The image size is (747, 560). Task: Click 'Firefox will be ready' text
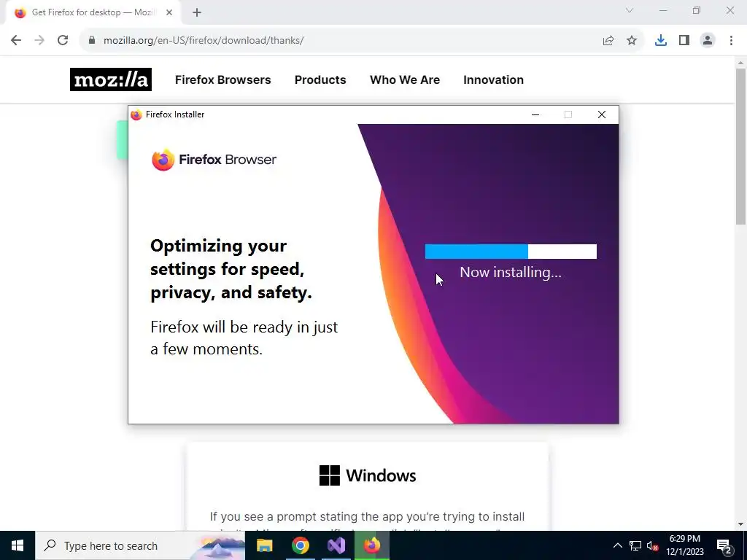coord(244,338)
